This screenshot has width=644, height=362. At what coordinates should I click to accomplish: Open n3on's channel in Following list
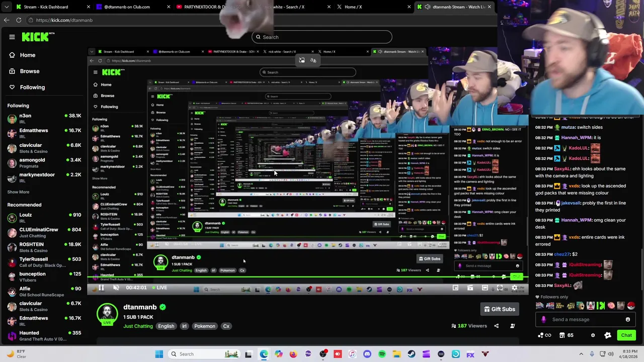[44, 119]
